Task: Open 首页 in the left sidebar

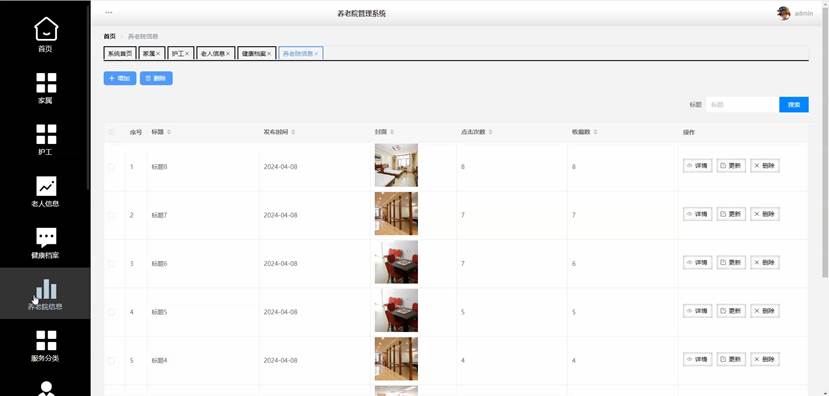Action: coord(45,35)
